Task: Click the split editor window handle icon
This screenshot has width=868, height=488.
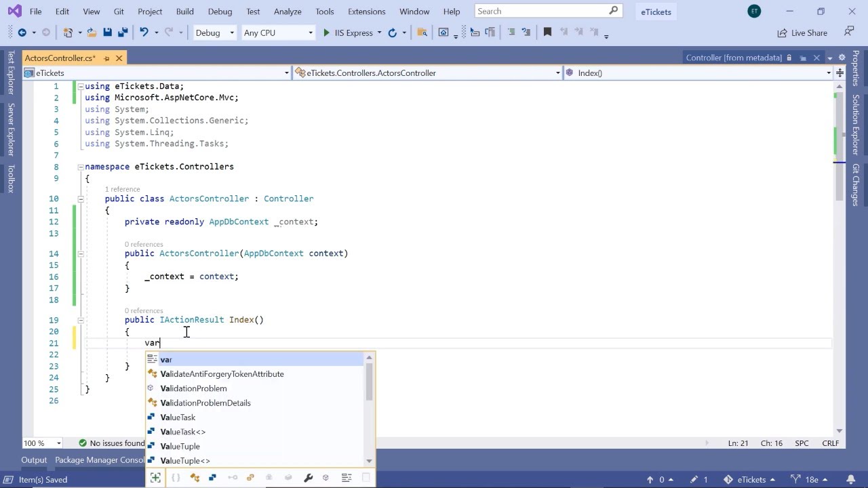Action: point(840,73)
